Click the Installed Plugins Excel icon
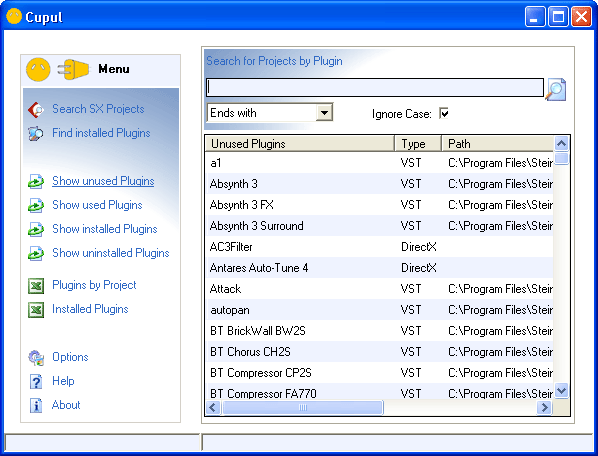The image size is (598, 456). (36, 310)
